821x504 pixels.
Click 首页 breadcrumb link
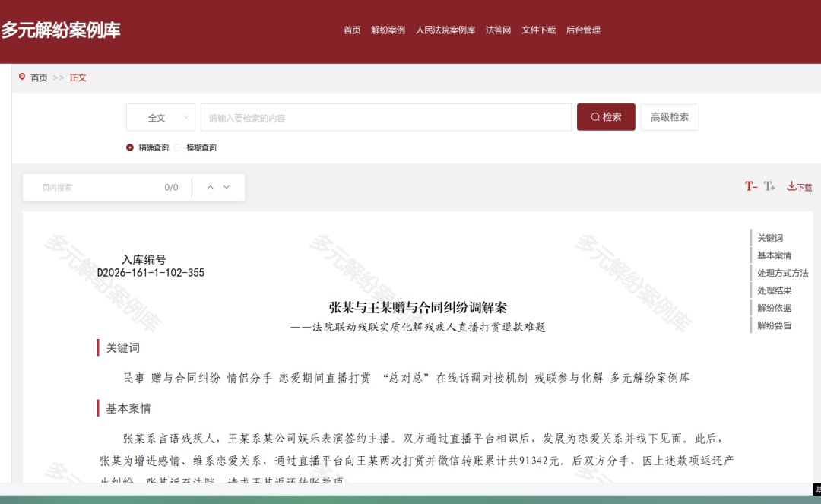pos(39,78)
